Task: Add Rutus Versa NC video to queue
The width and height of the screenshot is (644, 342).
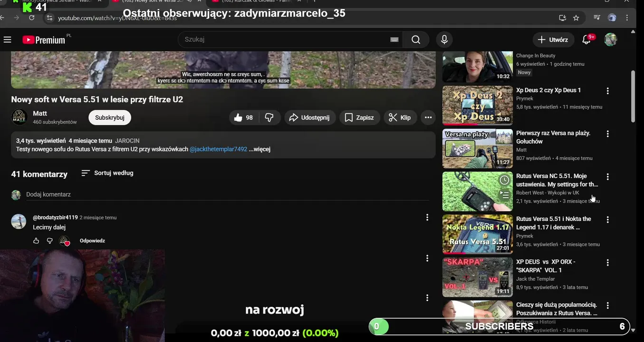Action: (x=504, y=195)
